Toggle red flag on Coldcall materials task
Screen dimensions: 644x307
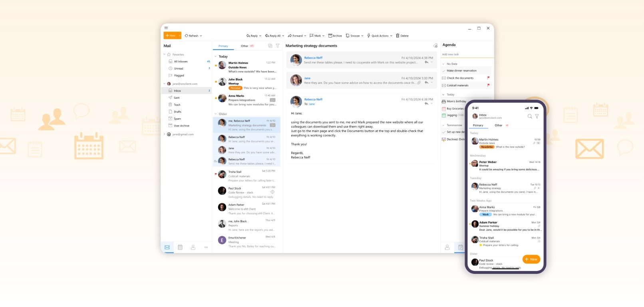(x=488, y=85)
